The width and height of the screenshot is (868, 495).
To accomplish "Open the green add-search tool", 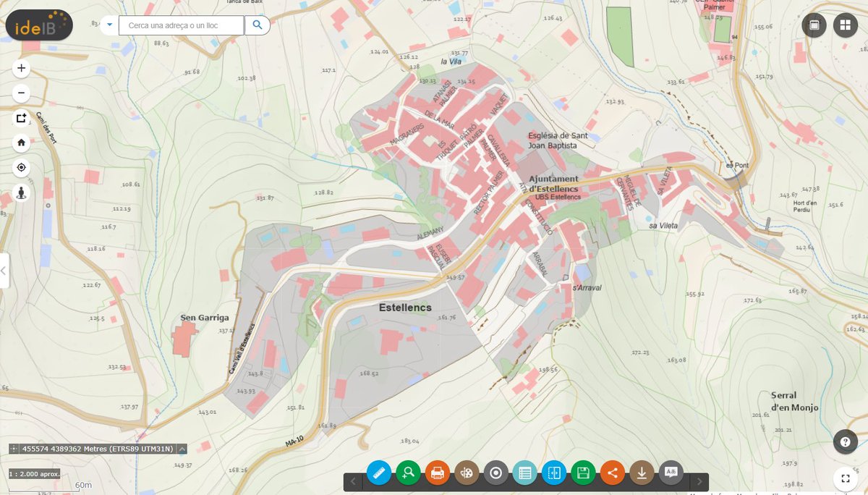I will click(408, 473).
